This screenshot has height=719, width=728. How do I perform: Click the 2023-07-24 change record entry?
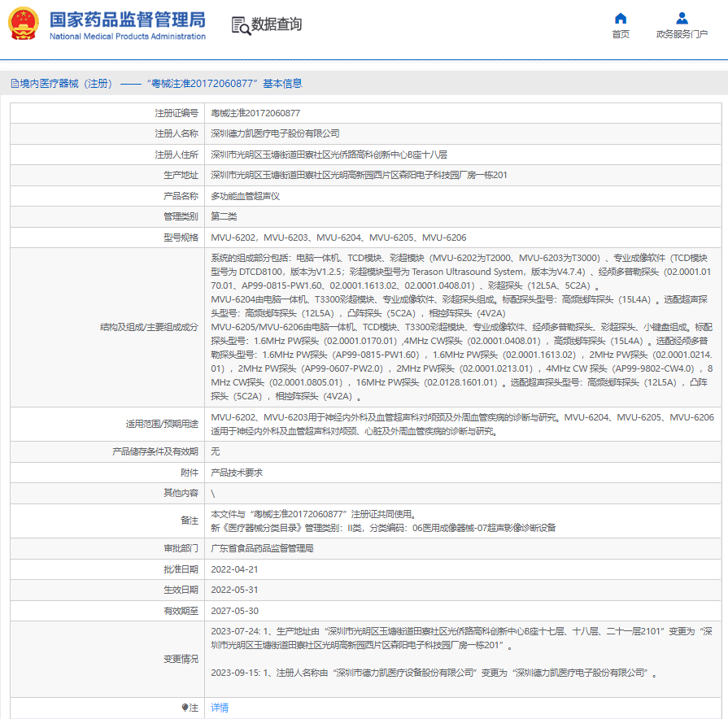[x=461, y=638]
